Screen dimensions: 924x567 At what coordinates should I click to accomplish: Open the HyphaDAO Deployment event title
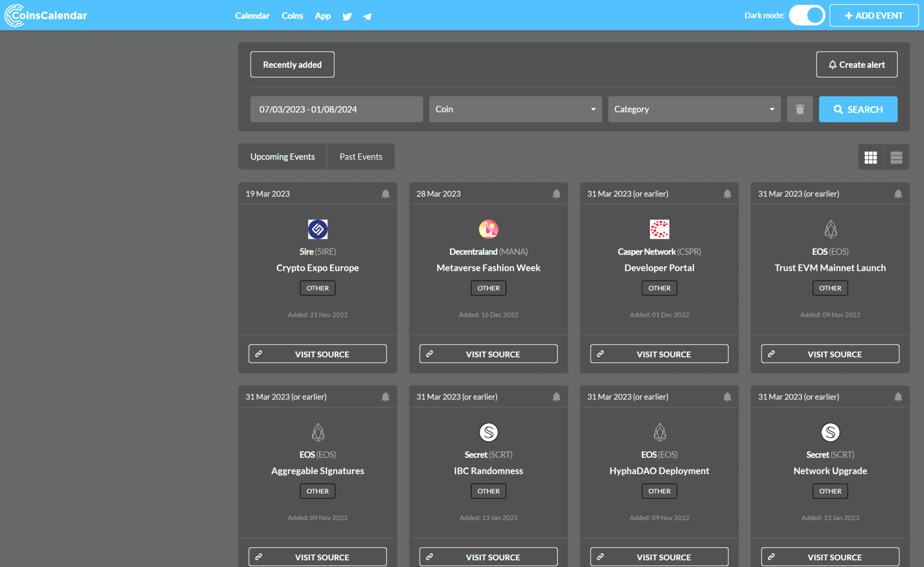[659, 471]
